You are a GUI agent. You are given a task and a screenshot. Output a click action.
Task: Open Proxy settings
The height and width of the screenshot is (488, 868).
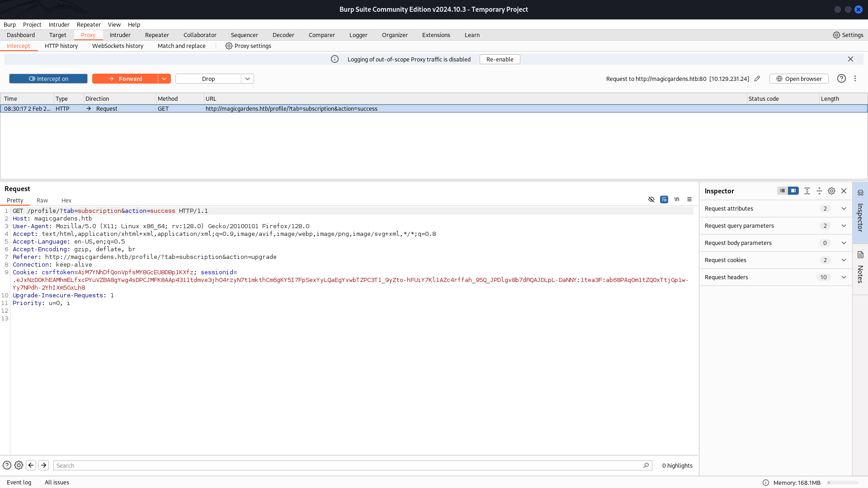(248, 46)
